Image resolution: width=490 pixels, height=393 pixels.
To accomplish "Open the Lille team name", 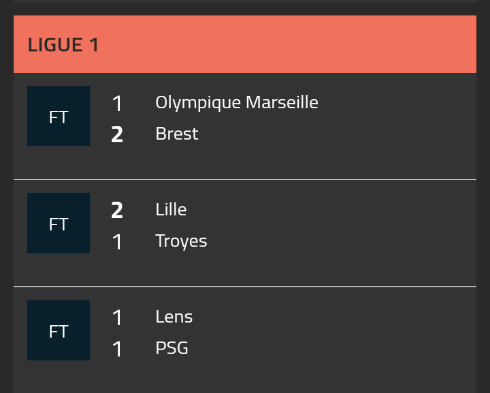I will click(171, 210).
